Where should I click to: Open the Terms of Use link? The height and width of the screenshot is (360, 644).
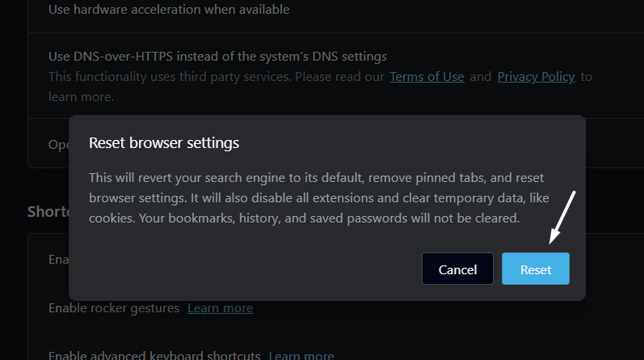point(427,77)
